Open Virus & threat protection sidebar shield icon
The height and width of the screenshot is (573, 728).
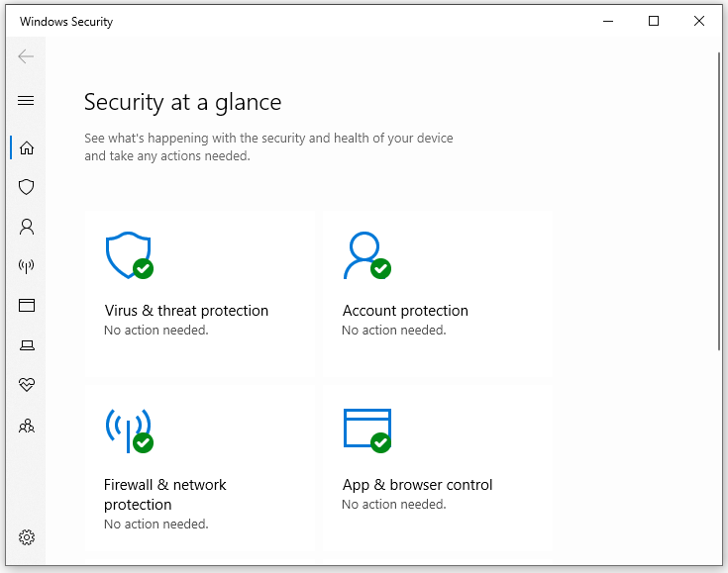(x=27, y=187)
